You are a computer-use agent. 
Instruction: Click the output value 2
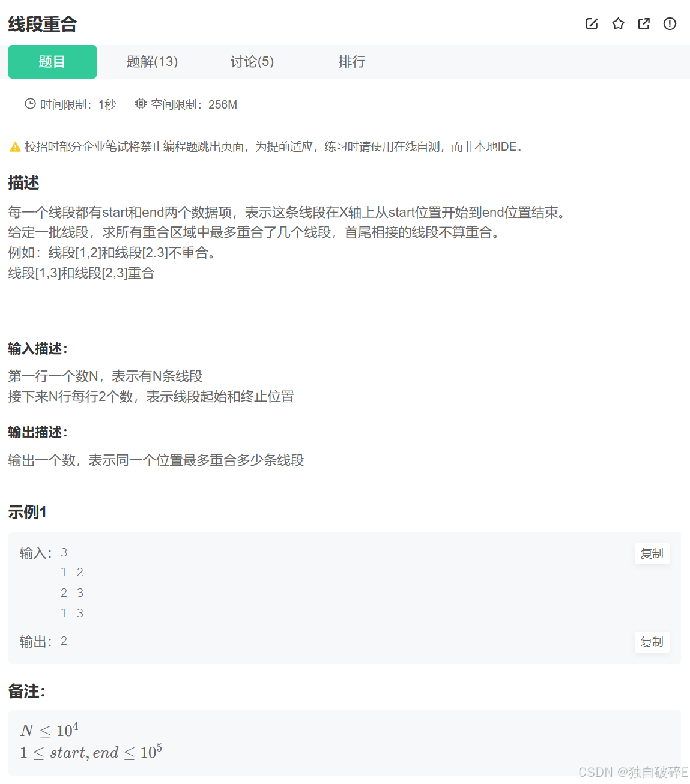(x=64, y=641)
